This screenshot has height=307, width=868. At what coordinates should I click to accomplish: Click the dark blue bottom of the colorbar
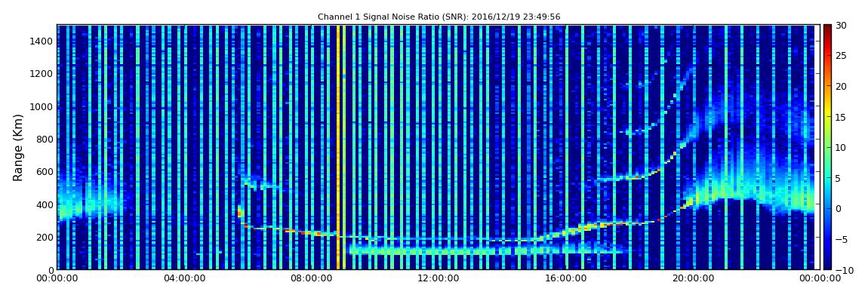click(827, 265)
